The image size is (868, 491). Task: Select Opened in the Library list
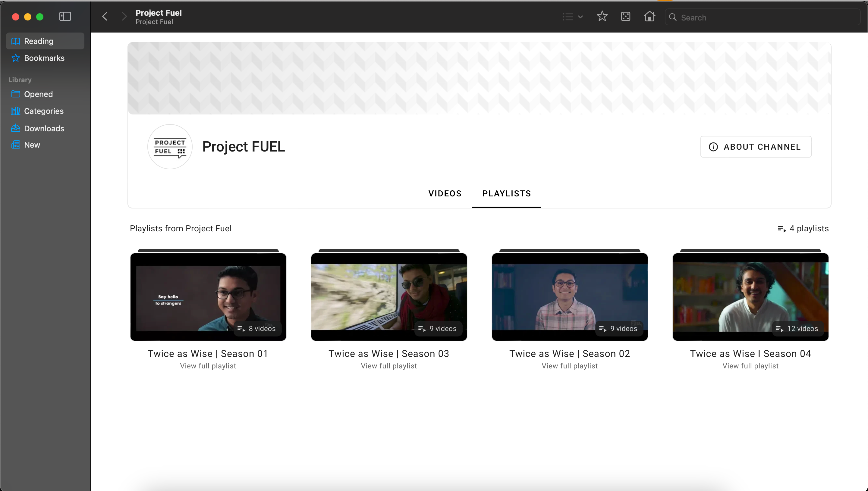click(38, 94)
